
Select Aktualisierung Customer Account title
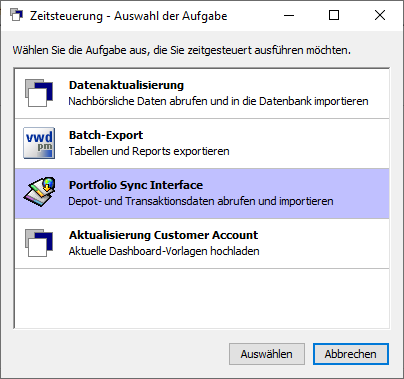coord(163,235)
